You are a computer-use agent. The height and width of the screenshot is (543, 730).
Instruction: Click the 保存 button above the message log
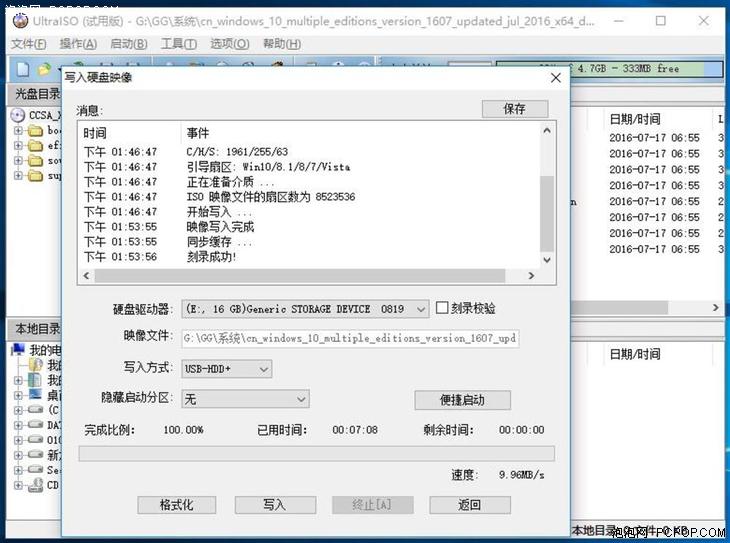tap(515, 109)
